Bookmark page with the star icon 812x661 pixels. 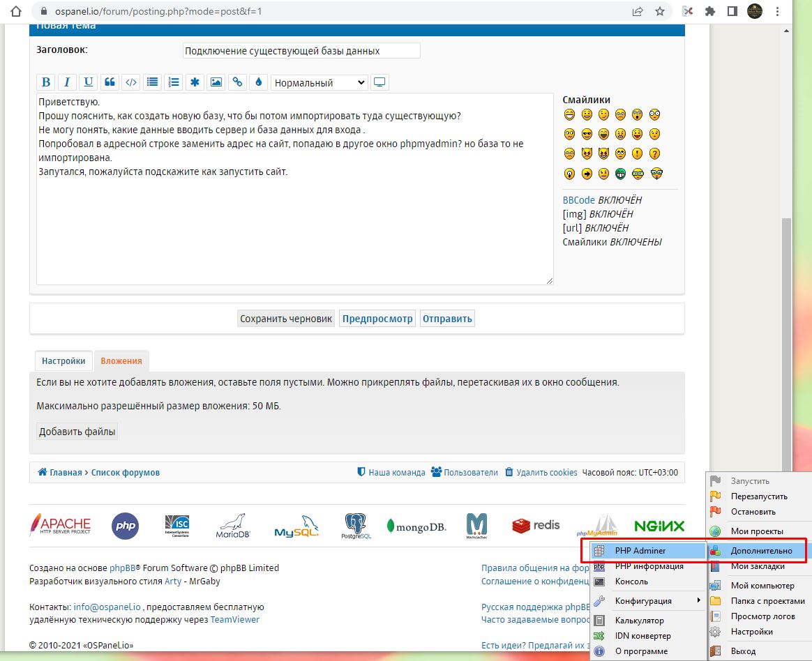[x=659, y=11]
